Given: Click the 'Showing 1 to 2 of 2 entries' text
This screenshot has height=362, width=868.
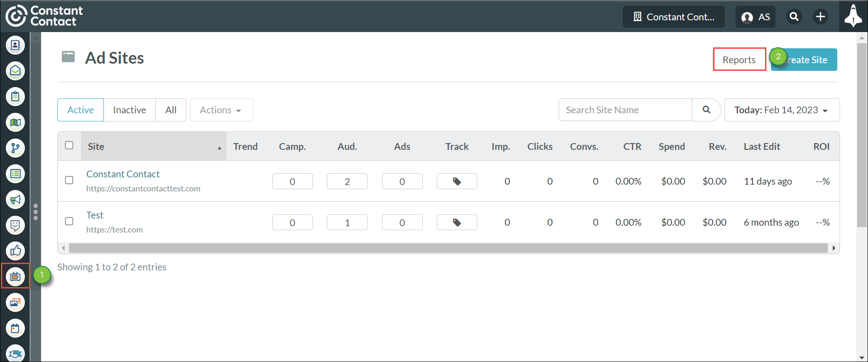Looking at the screenshot, I should [x=112, y=267].
